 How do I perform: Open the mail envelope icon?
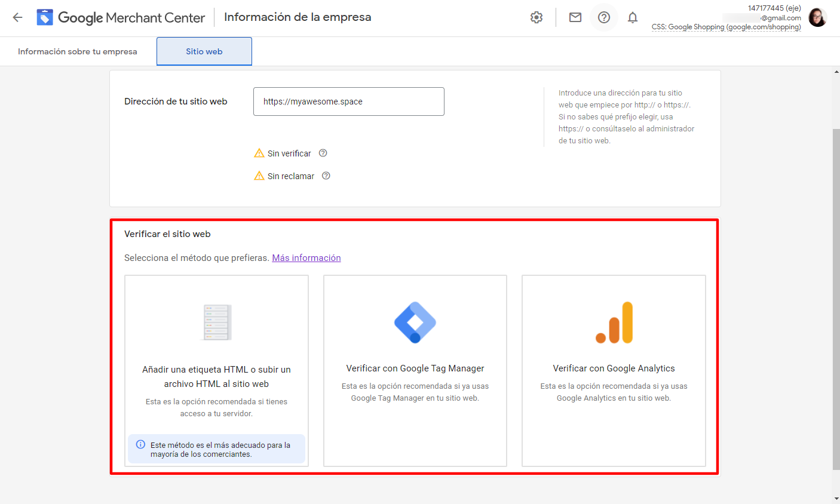pyautogui.click(x=575, y=17)
